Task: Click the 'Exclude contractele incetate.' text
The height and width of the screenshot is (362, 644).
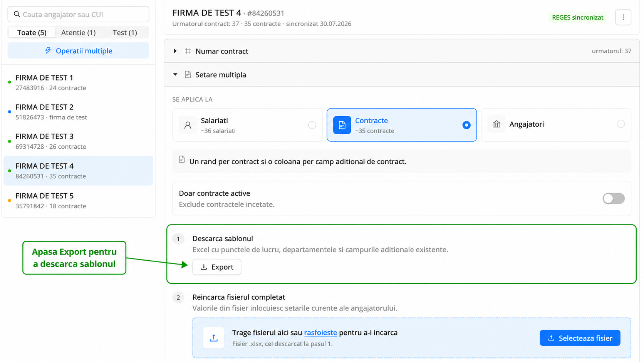Action: pos(226,204)
